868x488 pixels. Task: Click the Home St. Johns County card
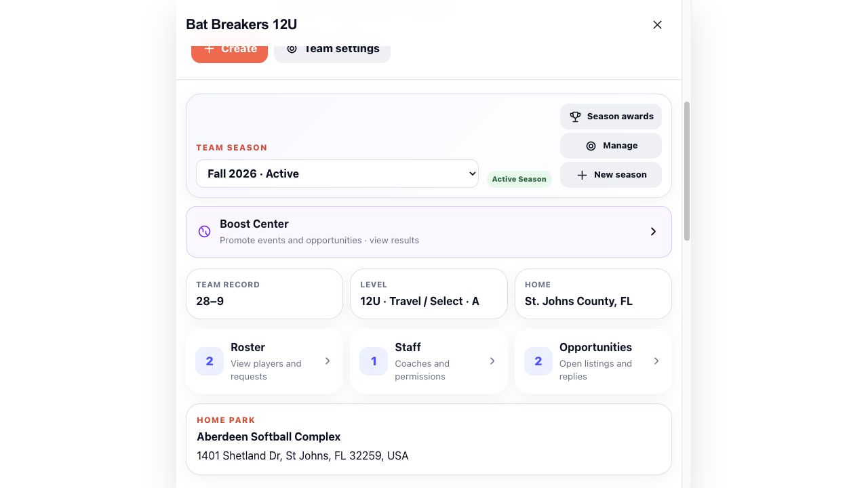click(x=593, y=293)
